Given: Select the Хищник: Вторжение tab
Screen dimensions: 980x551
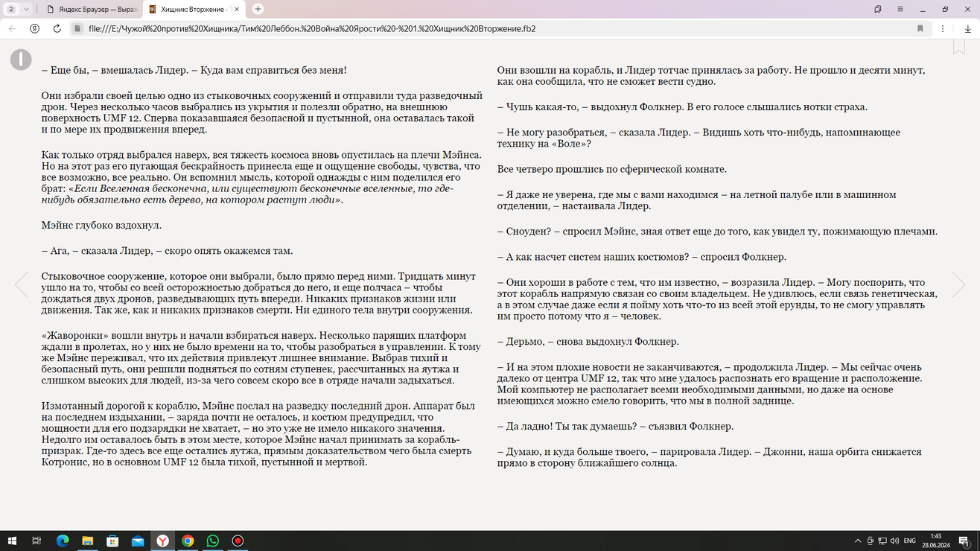Looking at the screenshot, I should (194, 9).
